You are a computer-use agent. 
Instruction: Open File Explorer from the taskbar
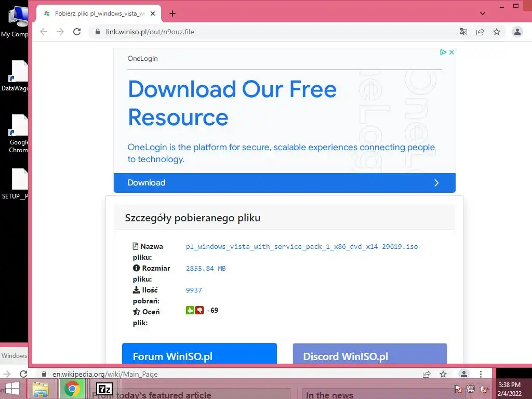pos(41,389)
